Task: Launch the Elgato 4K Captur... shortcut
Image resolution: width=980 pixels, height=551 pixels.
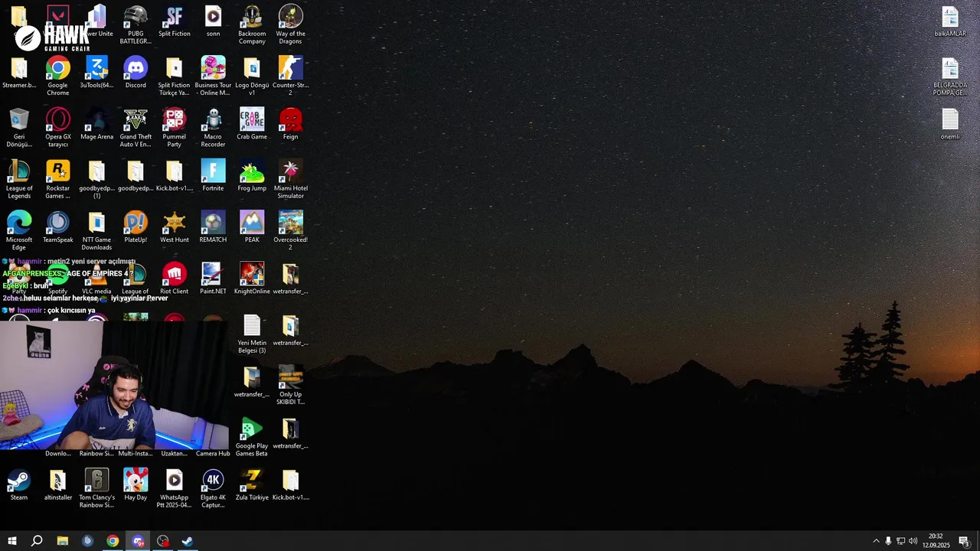Action: click(213, 488)
